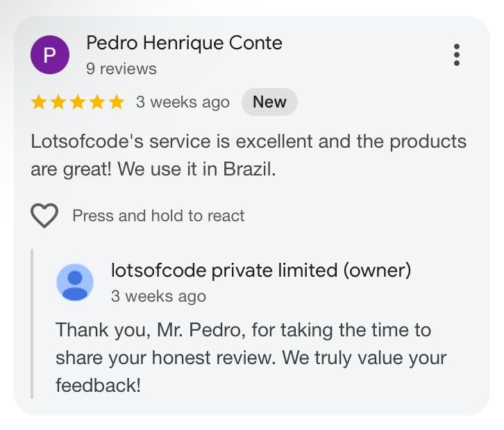Click the "New" badge
The width and height of the screenshot is (504, 430).
click(269, 102)
